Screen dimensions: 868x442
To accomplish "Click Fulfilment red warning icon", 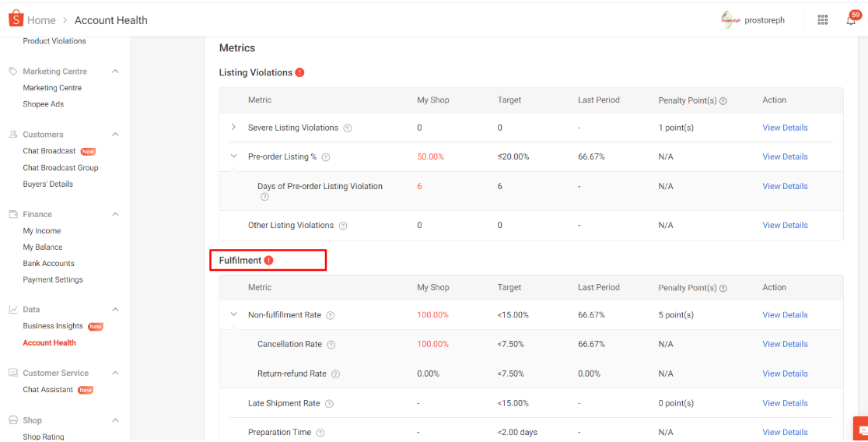I will [268, 261].
